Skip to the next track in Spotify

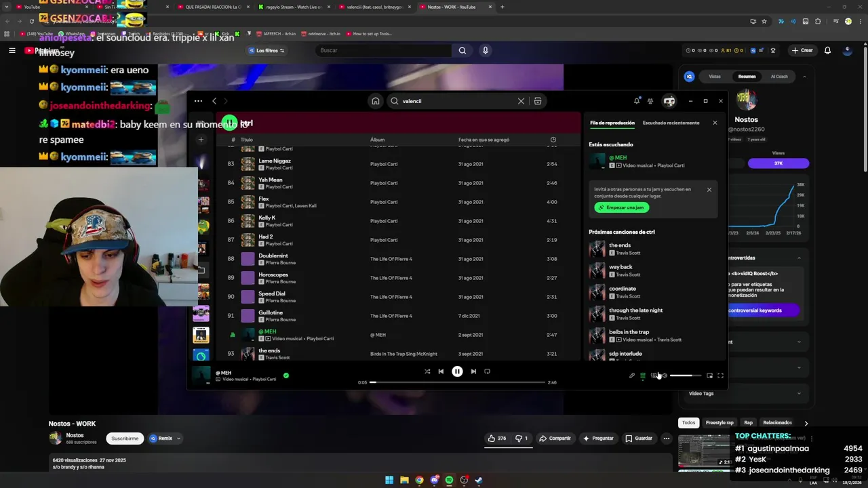coord(473,371)
